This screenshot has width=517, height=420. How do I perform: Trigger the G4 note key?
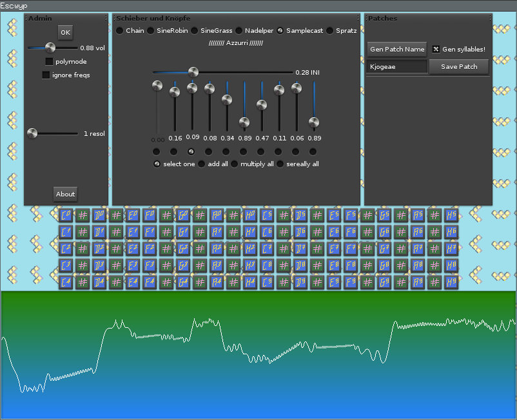(x=183, y=282)
